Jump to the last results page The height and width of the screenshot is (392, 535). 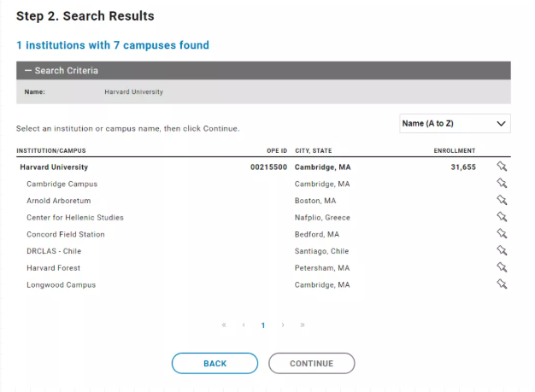coord(303,325)
